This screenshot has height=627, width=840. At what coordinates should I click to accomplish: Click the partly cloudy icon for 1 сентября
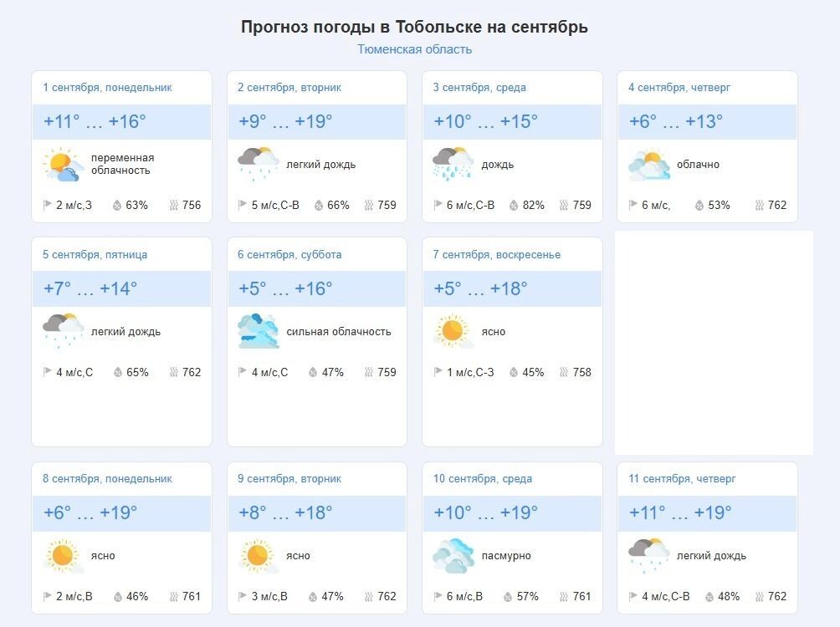tap(64, 165)
